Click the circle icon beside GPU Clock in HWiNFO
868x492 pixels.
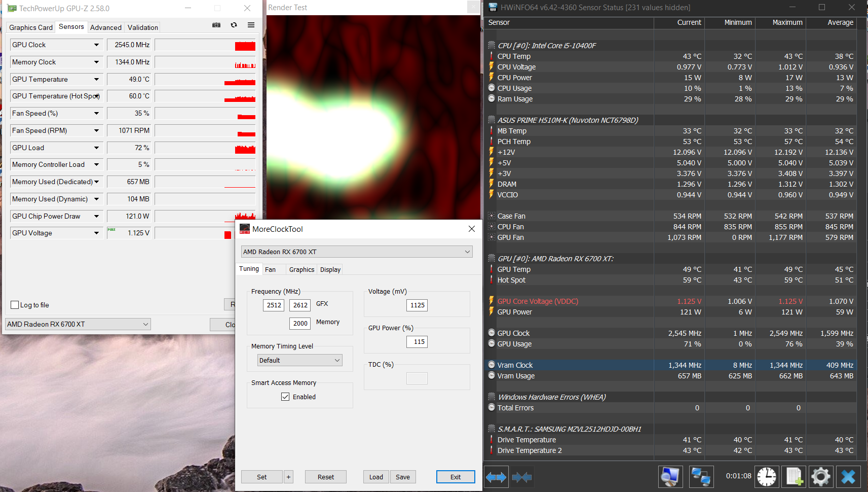tap(492, 333)
